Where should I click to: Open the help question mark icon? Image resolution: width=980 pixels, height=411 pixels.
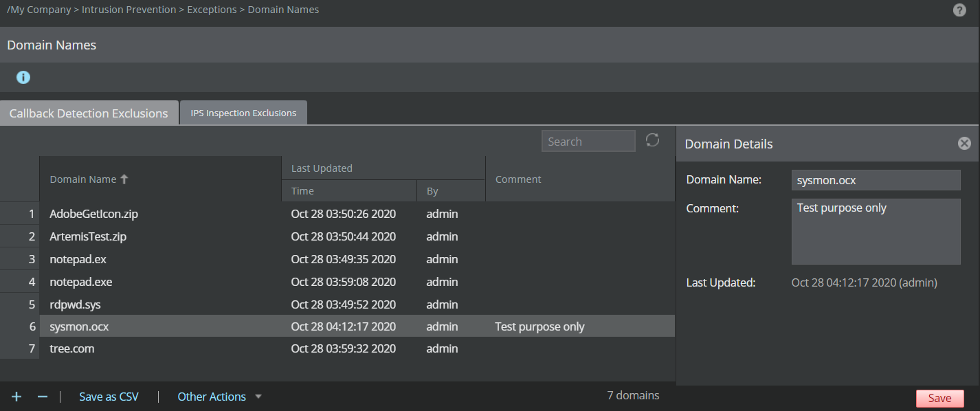pyautogui.click(x=960, y=10)
